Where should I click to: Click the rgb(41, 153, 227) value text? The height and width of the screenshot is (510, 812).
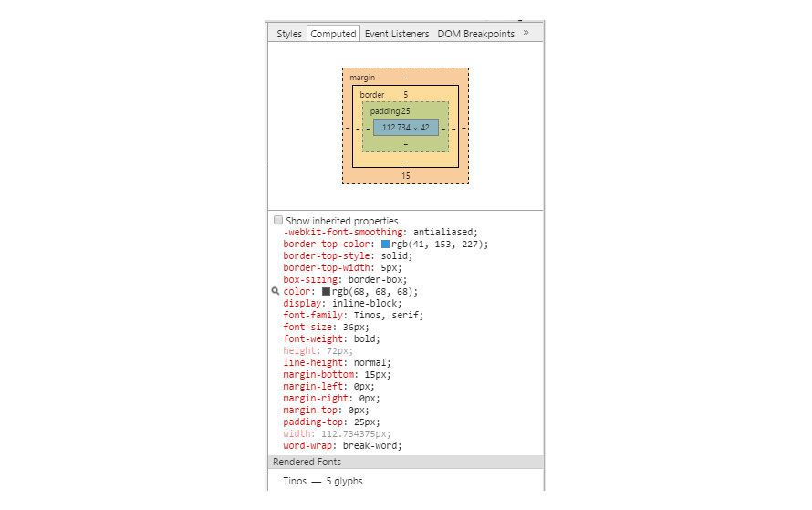point(439,244)
